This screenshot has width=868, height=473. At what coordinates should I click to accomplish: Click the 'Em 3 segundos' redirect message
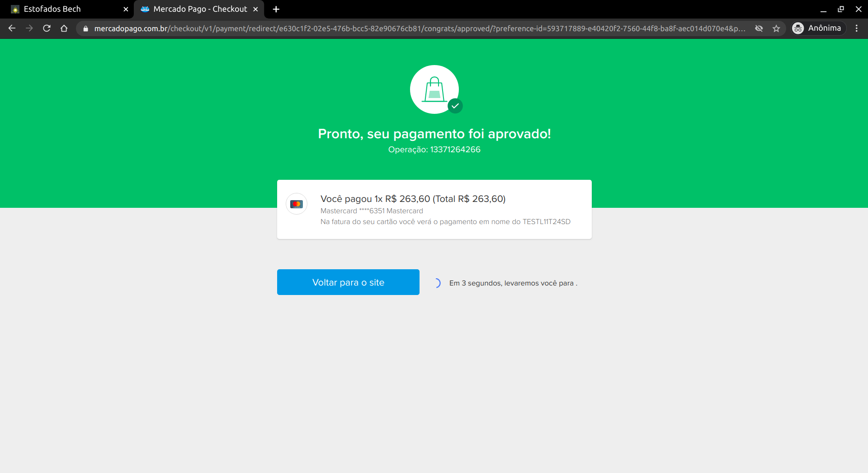[513, 283]
